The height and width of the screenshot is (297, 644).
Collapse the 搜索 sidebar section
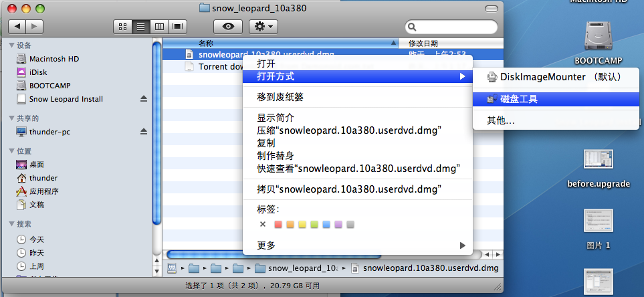point(11,224)
